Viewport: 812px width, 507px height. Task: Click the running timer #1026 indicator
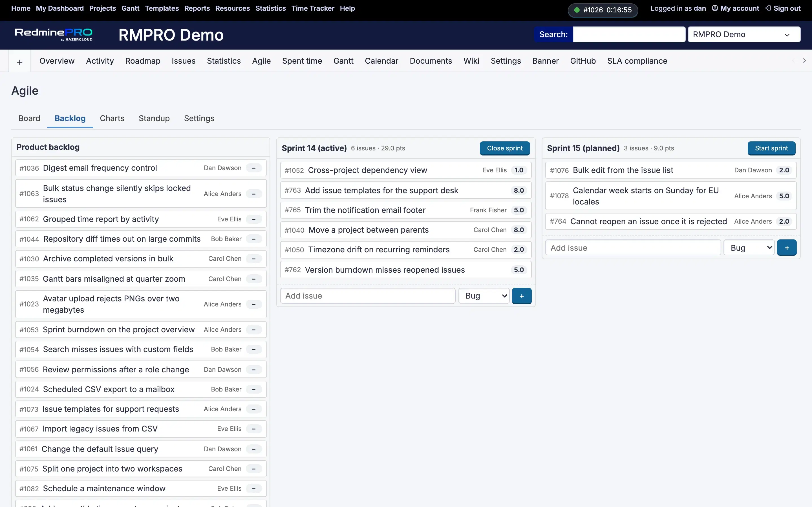(x=603, y=10)
